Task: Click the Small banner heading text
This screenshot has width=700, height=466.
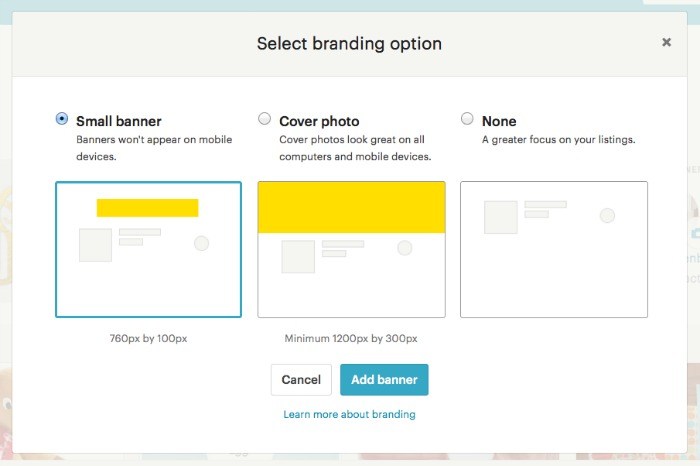Action: (118, 121)
